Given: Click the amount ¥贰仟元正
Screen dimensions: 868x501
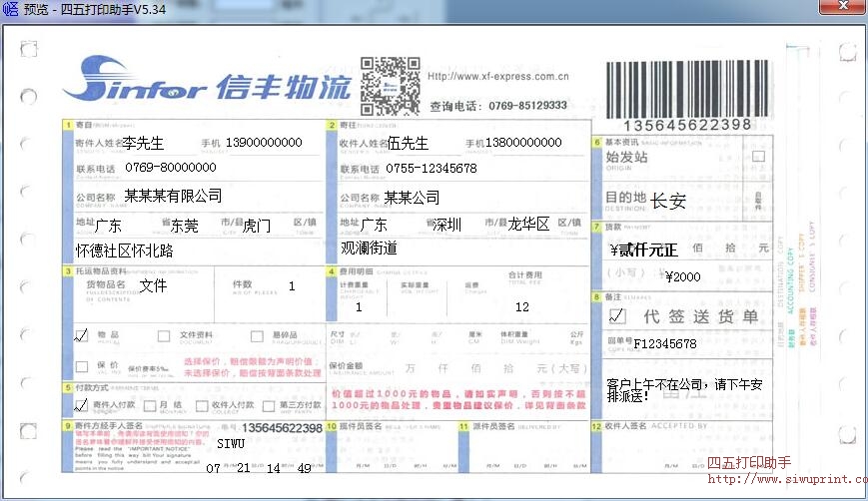Looking at the screenshot, I should click(x=643, y=250).
